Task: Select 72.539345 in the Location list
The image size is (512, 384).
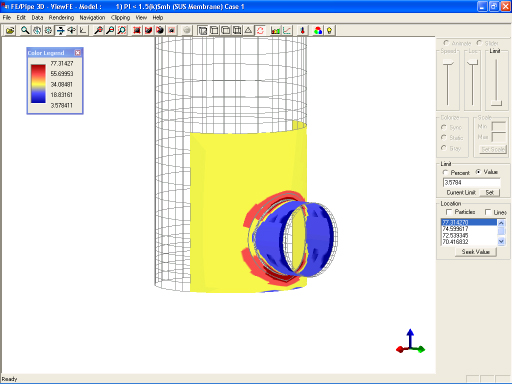Action: point(469,235)
